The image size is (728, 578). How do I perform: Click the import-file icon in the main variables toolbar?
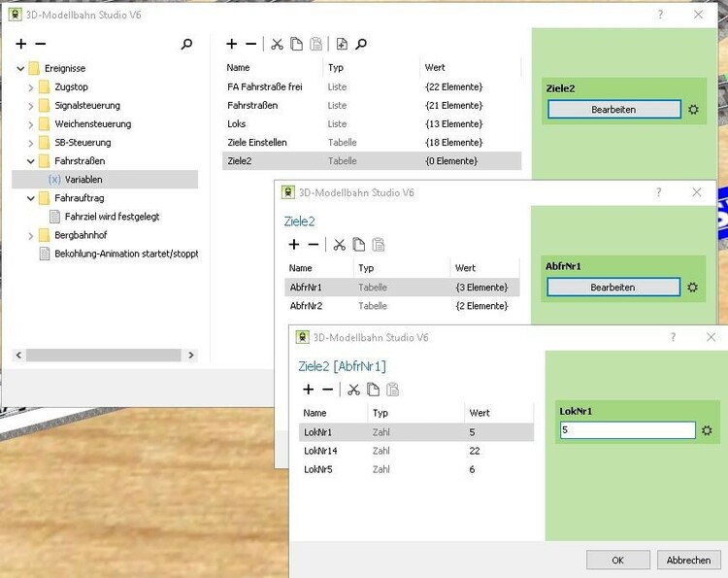tap(342, 44)
